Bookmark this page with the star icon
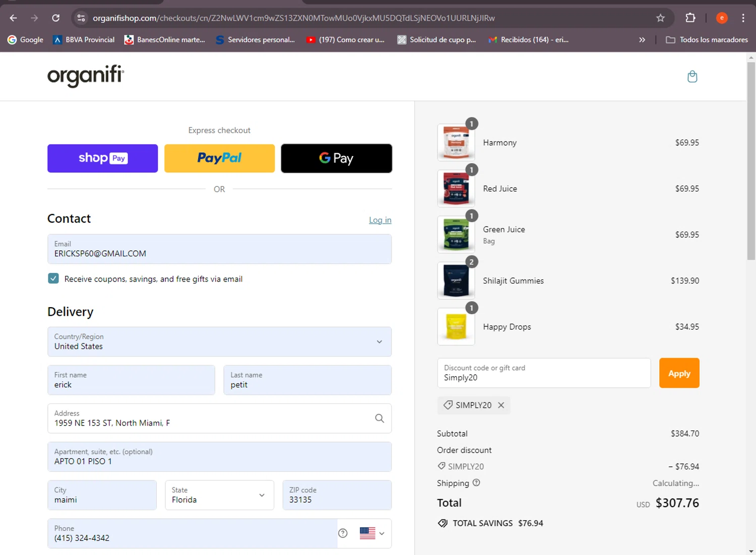 point(660,18)
